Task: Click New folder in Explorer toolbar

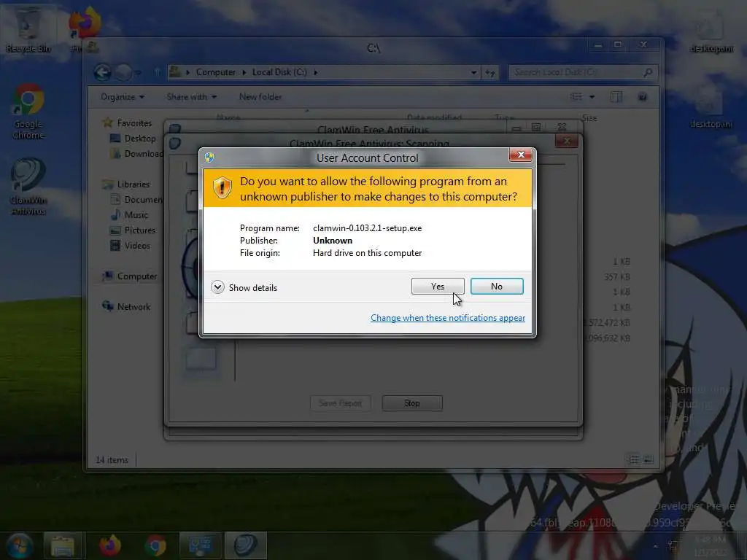Action: point(260,97)
